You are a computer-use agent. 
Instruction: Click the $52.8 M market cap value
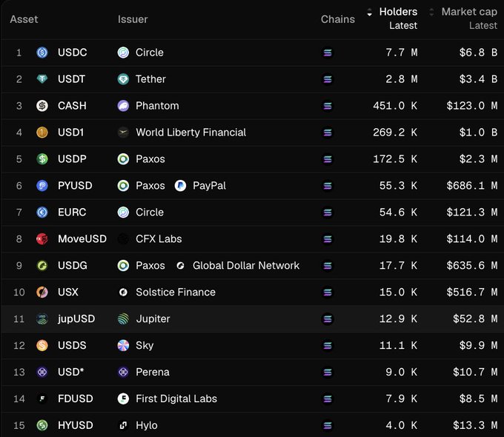[x=475, y=319]
